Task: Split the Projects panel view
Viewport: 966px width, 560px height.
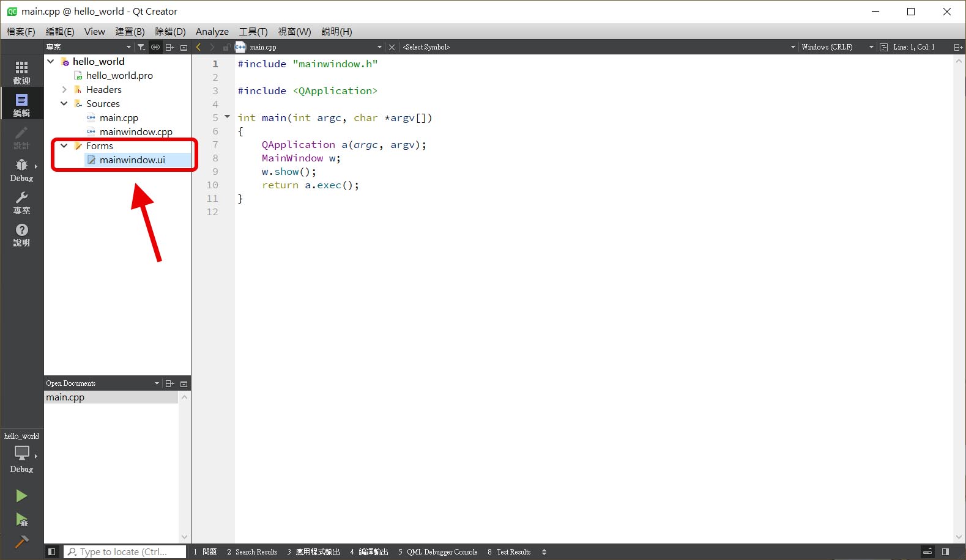Action: (x=169, y=47)
